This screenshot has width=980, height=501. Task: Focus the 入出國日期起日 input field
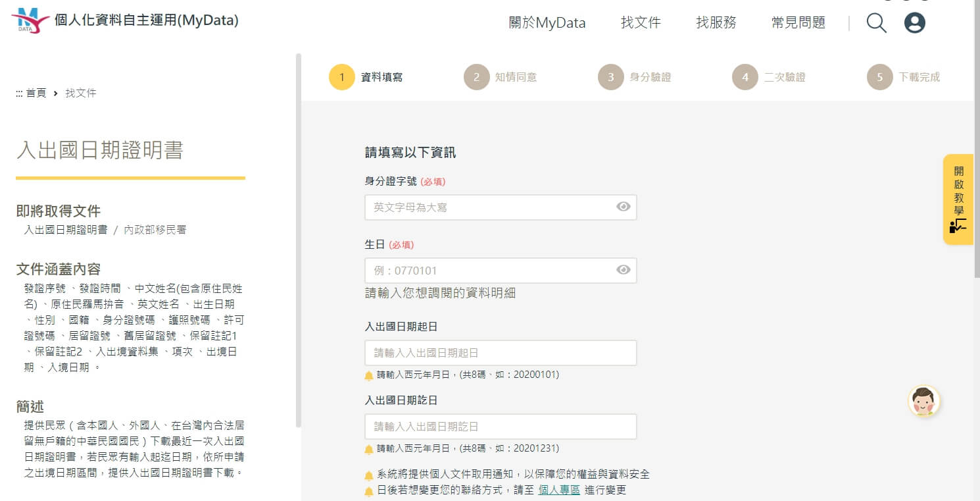click(501, 353)
